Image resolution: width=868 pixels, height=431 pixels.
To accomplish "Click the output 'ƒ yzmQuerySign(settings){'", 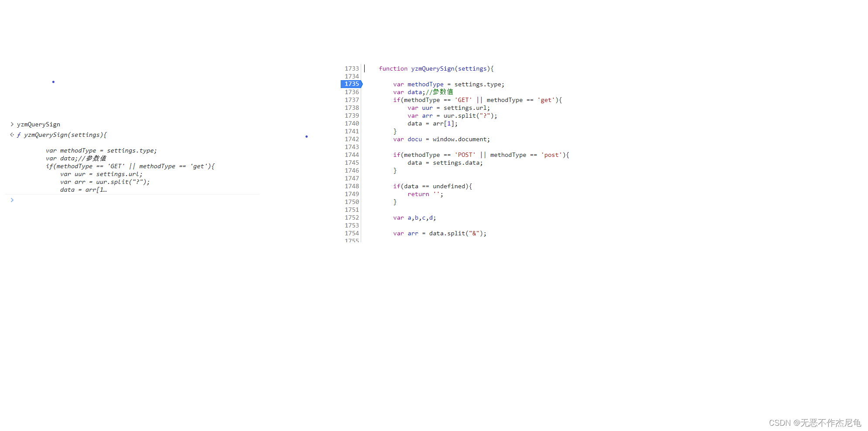I will pos(62,135).
